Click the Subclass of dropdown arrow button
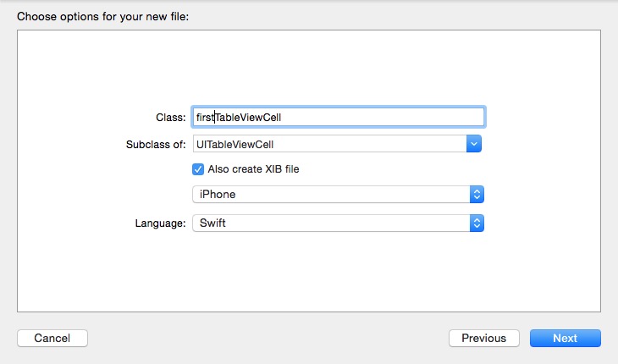The height and width of the screenshot is (364, 618). click(474, 144)
